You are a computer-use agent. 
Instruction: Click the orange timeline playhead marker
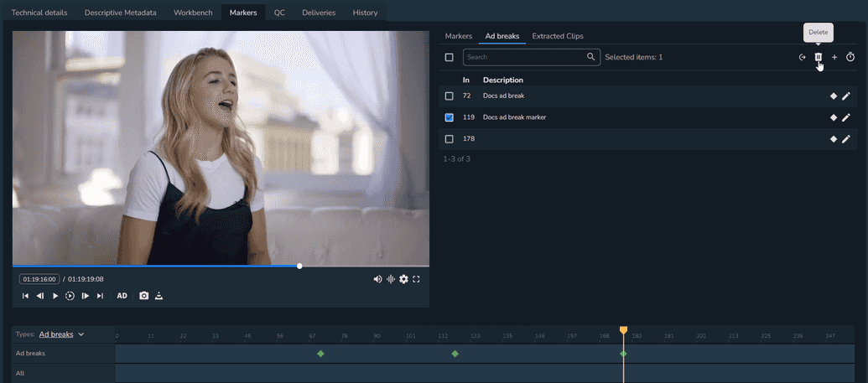[x=623, y=330]
